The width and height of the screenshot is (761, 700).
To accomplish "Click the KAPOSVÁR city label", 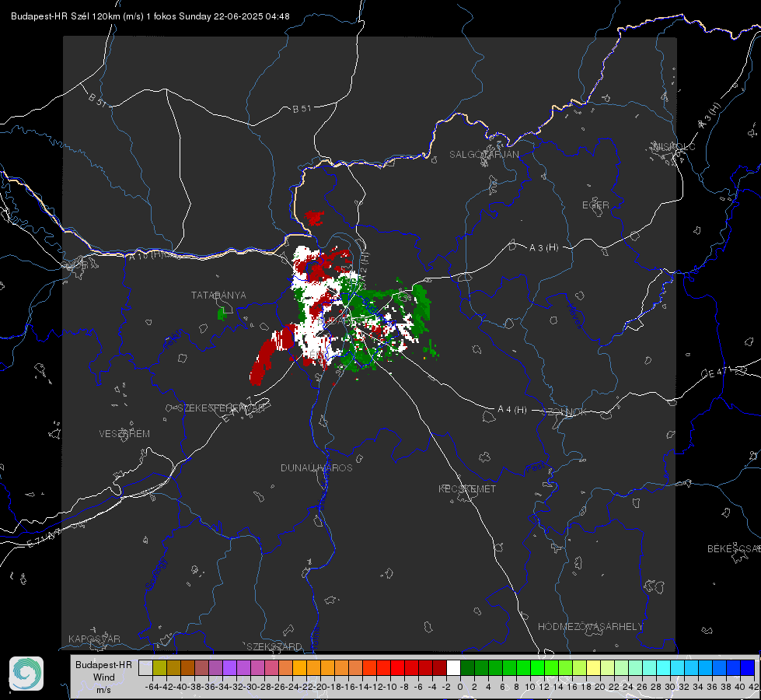I will tap(94, 639).
